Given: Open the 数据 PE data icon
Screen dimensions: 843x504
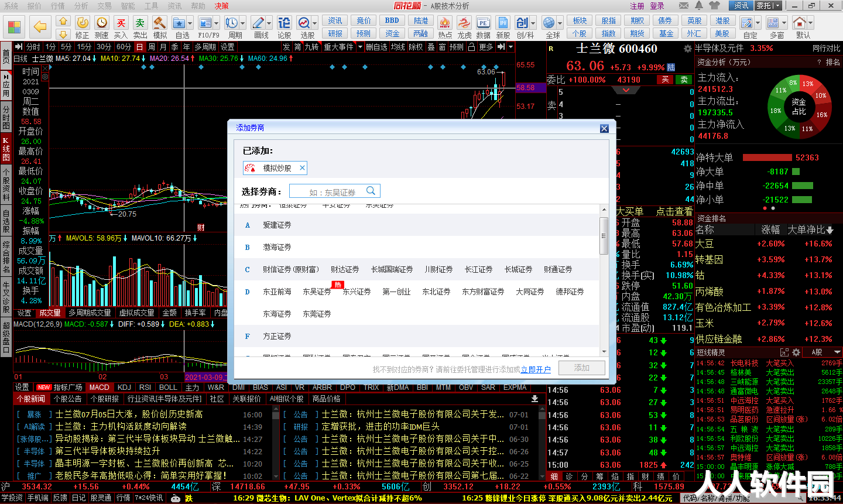Looking at the screenshot, I should point(484,22).
